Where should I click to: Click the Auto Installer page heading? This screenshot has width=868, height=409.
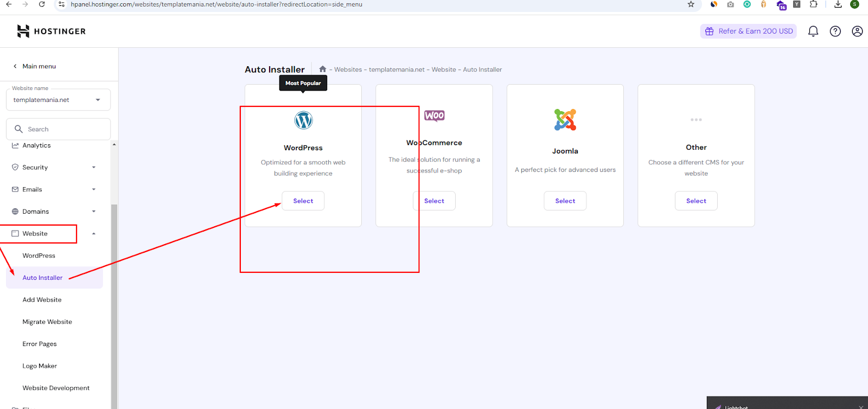point(275,69)
